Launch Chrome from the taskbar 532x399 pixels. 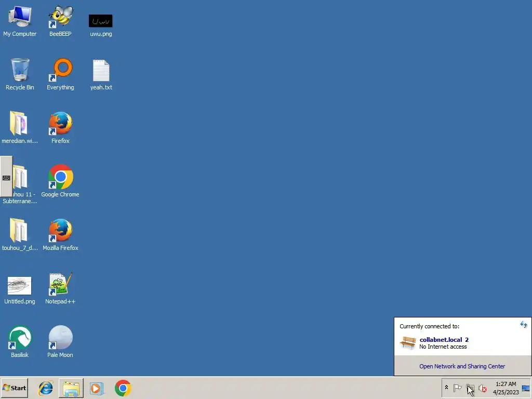pyautogui.click(x=123, y=388)
